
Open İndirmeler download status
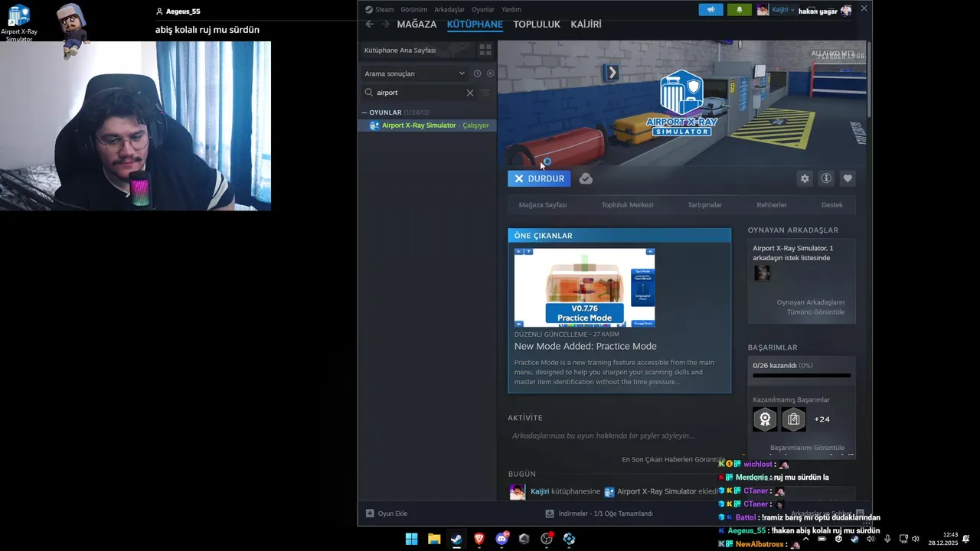pyautogui.click(x=599, y=514)
